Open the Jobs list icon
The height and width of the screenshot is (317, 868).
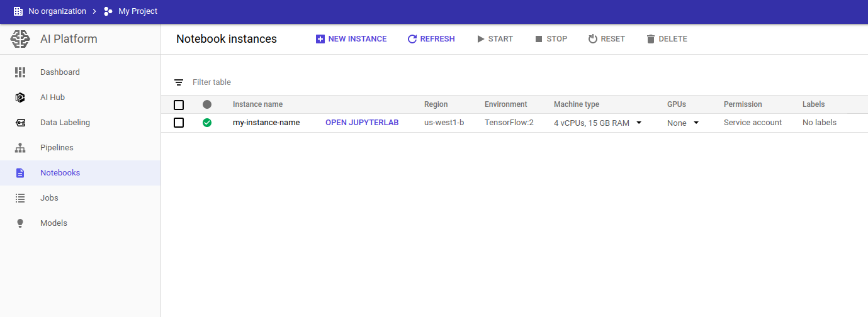(x=20, y=198)
